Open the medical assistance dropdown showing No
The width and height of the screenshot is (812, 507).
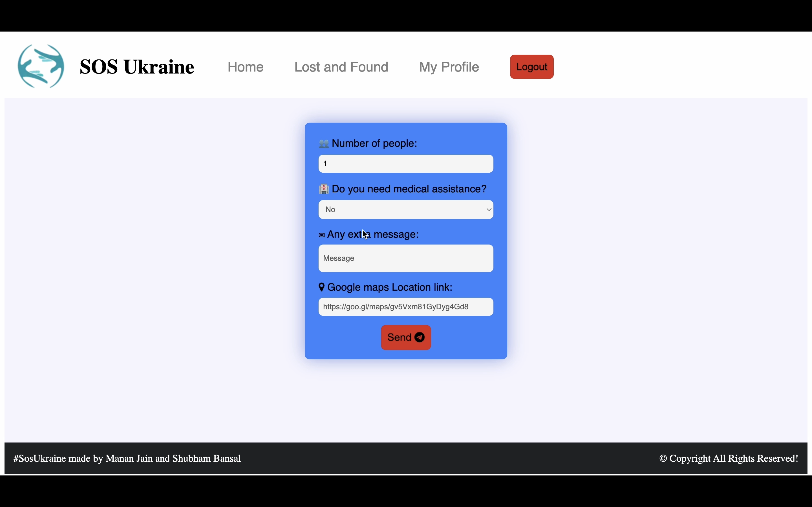pos(399,210)
